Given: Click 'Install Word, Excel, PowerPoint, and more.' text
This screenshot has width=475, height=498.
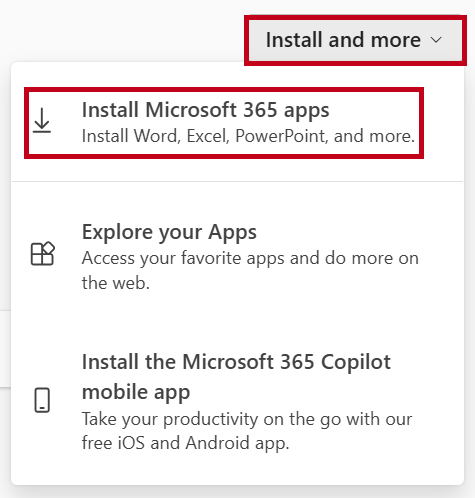Looking at the screenshot, I should 248,136.
